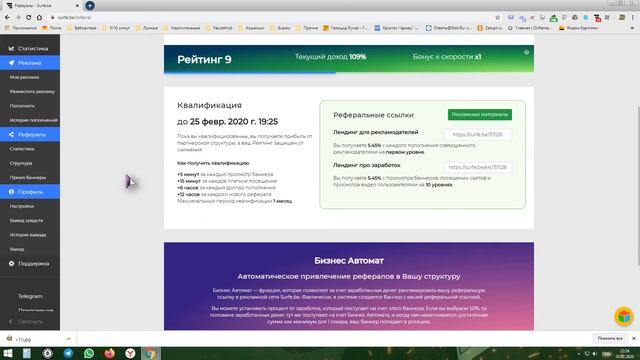Image resolution: width=640 pixels, height=360 pixels.
Task: Click the Показать все downloads button
Action: click(610, 338)
